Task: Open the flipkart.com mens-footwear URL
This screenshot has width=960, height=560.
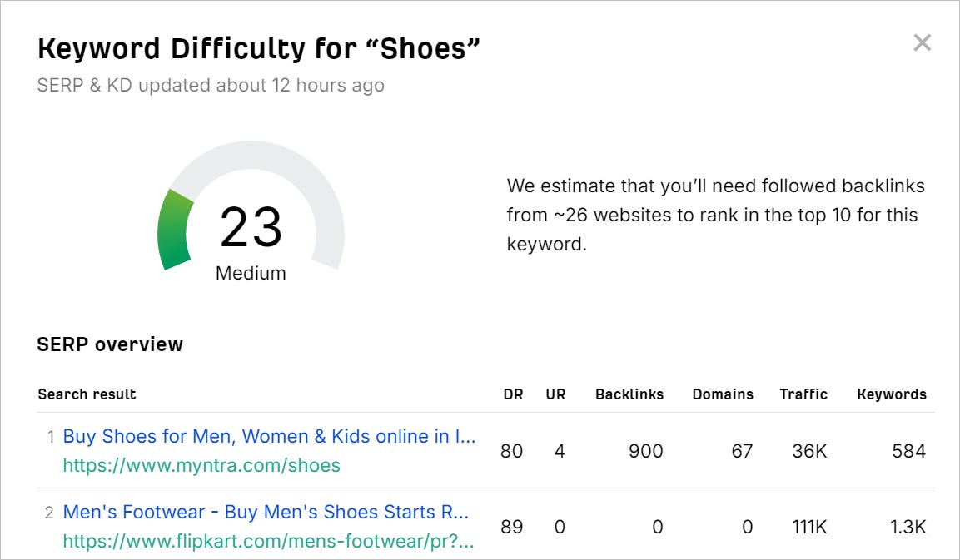Action: point(268,542)
